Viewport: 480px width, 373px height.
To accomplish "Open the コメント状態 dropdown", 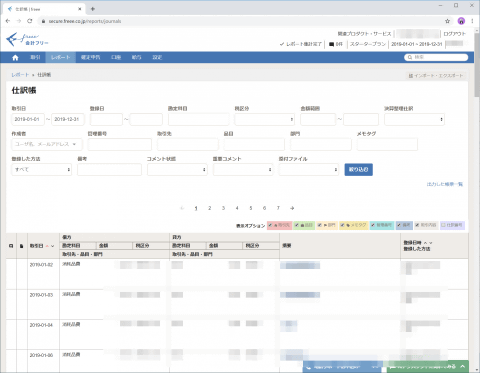I will (x=177, y=170).
